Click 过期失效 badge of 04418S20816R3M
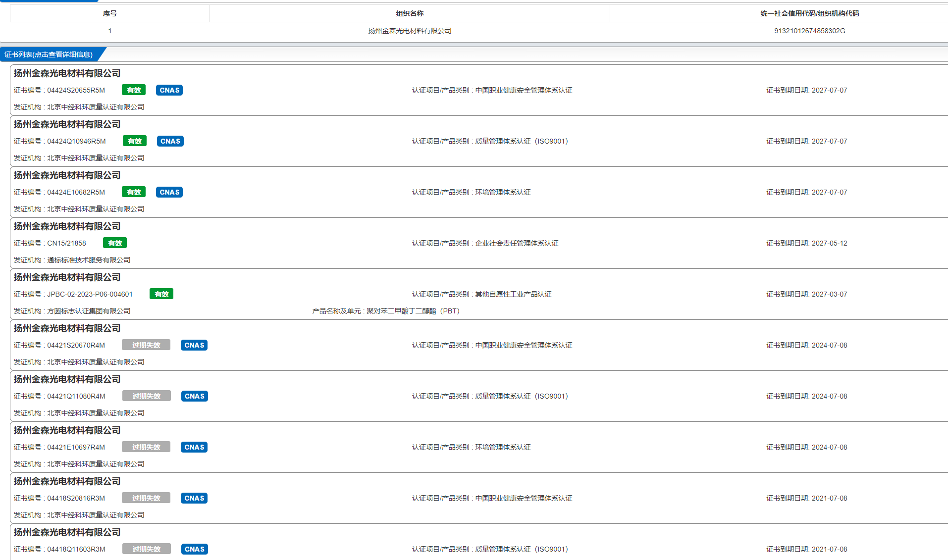This screenshot has height=560, width=948. pos(146,498)
